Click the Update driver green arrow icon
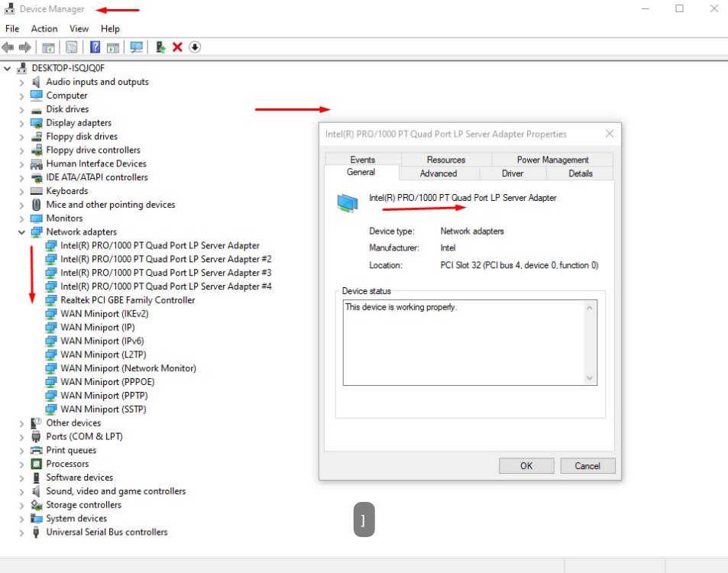This screenshot has width=728, height=573. click(160, 47)
